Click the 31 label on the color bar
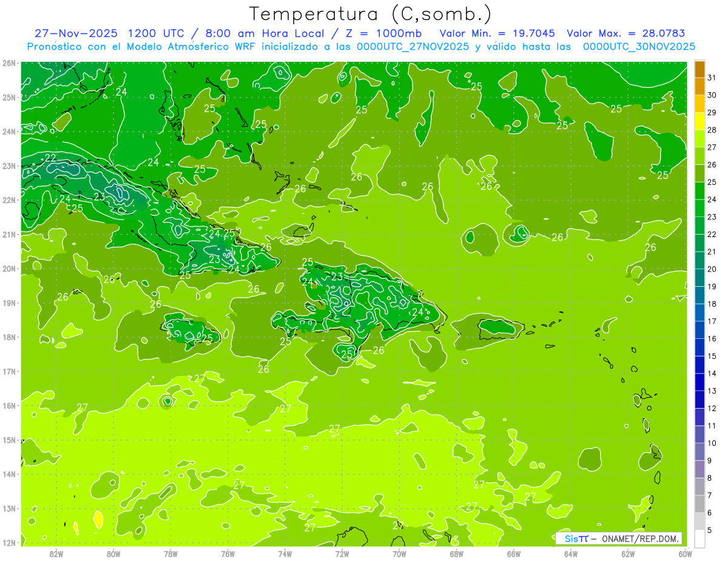This screenshot has height=562, width=728. point(712,78)
